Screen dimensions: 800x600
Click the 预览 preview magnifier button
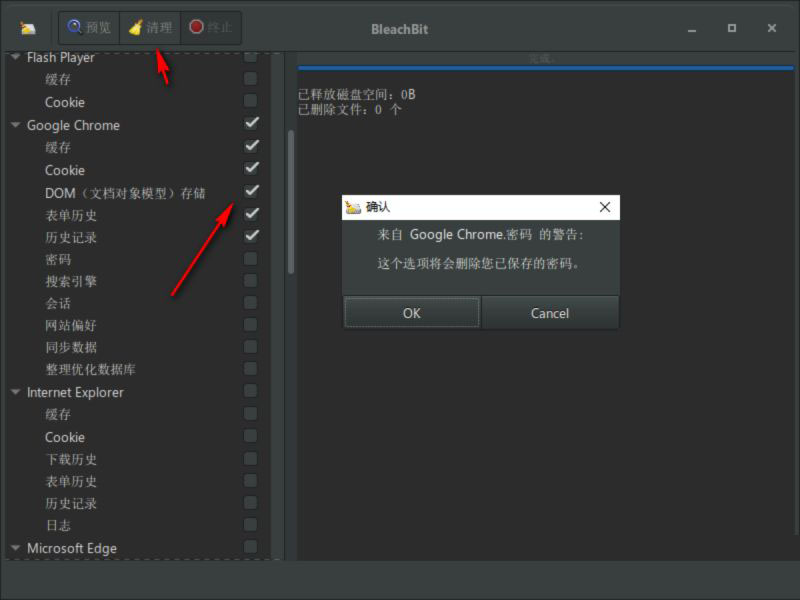tap(89, 27)
